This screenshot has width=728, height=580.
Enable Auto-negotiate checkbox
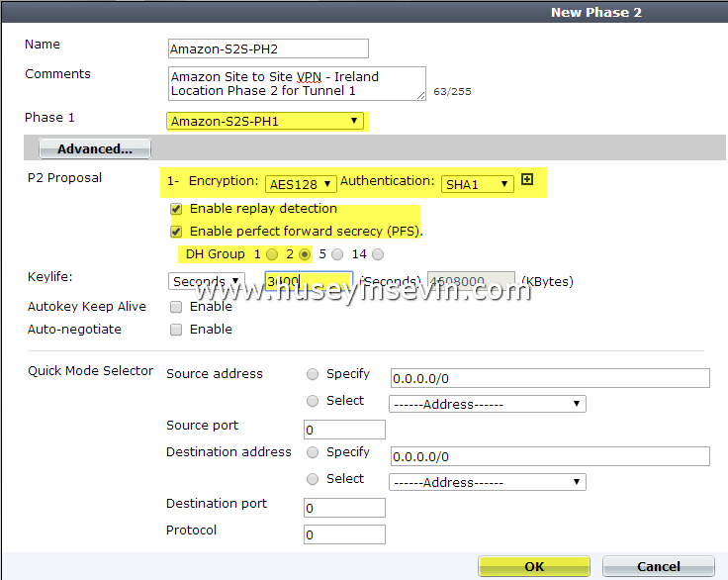click(x=176, y=330)
